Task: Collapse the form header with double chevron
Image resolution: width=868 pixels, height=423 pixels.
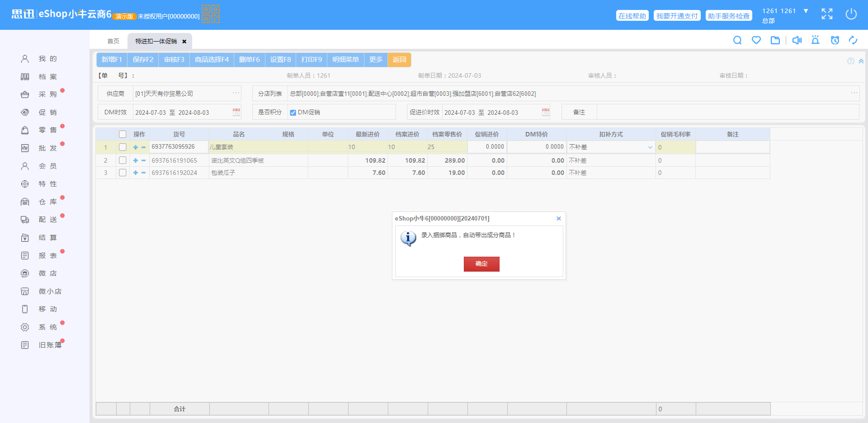Action: tap(861, 61)
